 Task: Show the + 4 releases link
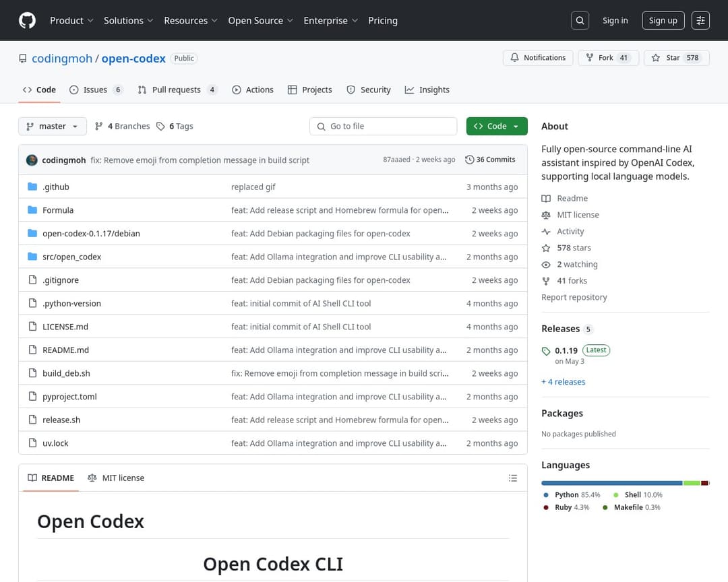563,381
